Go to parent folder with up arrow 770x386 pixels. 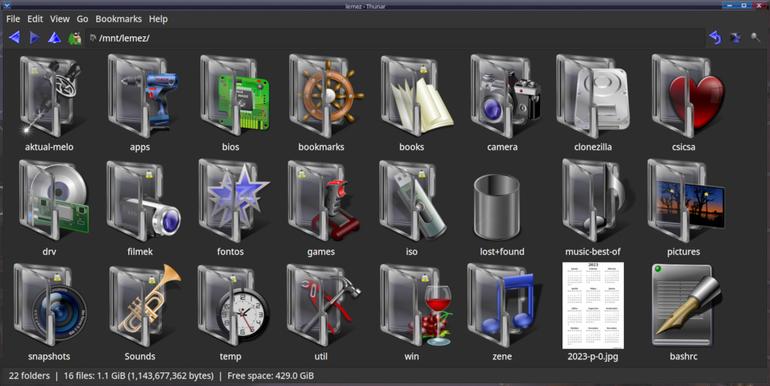click(55, 37)
